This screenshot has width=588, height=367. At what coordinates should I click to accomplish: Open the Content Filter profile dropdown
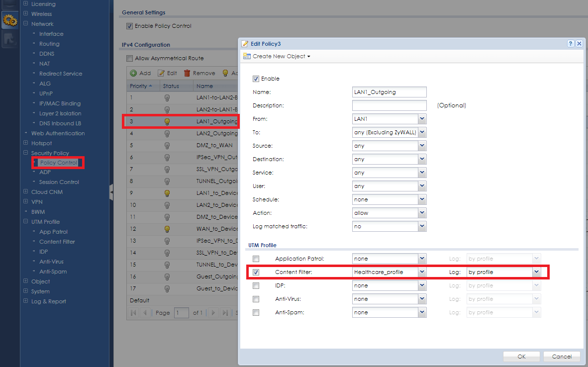[x=422, y=272]
